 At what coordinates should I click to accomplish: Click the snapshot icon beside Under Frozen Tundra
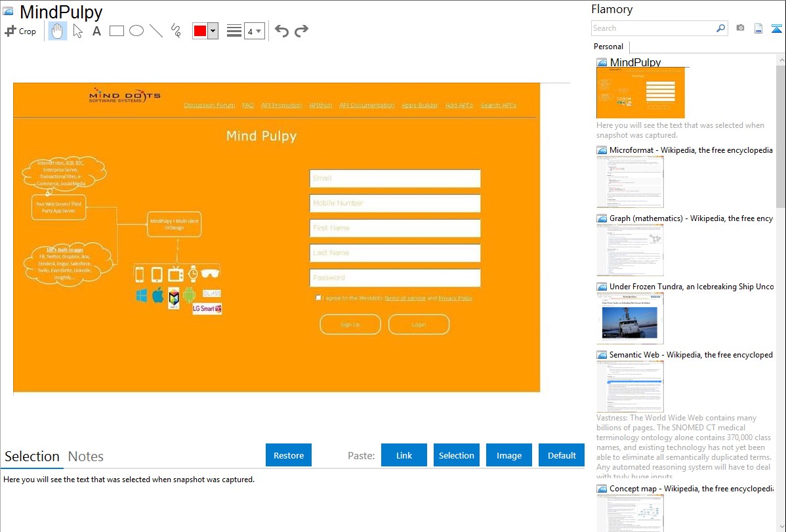pos(602,287)
